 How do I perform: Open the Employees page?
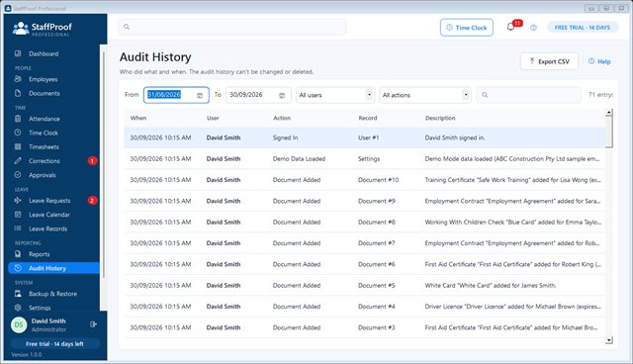pyautogui.click(x=44, y=79)
